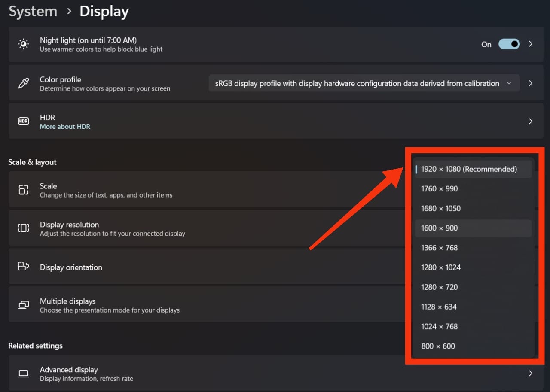Click the Display resolution icon
This screenshot has width=550, height=392.
click(24, 228)
